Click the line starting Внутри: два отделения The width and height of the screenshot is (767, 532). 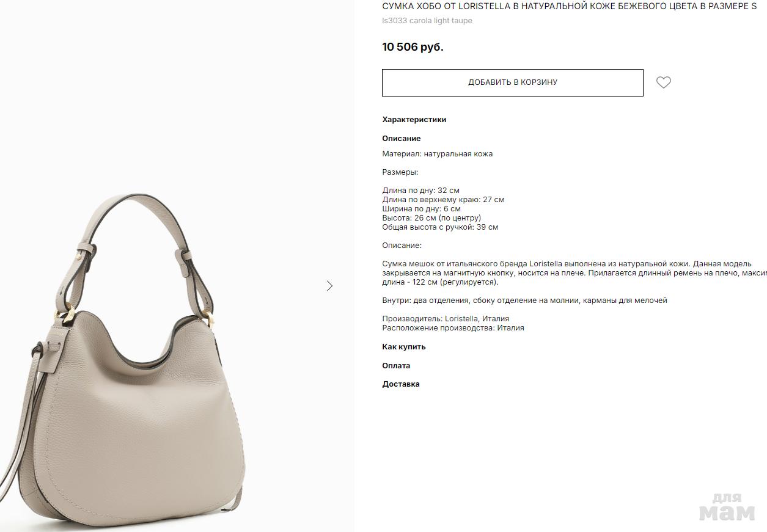pyautogui.click(x=525, y=301)
